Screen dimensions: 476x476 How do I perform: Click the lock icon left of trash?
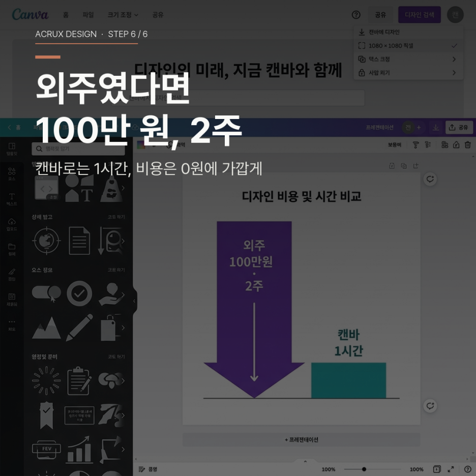pos(456,145)
